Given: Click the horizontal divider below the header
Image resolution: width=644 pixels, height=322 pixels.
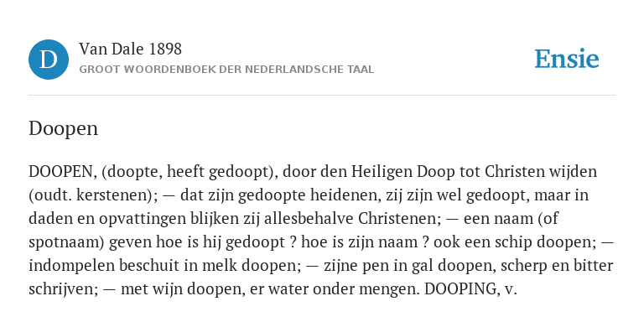Looking at the screenshot, I should tap(322, 96).
